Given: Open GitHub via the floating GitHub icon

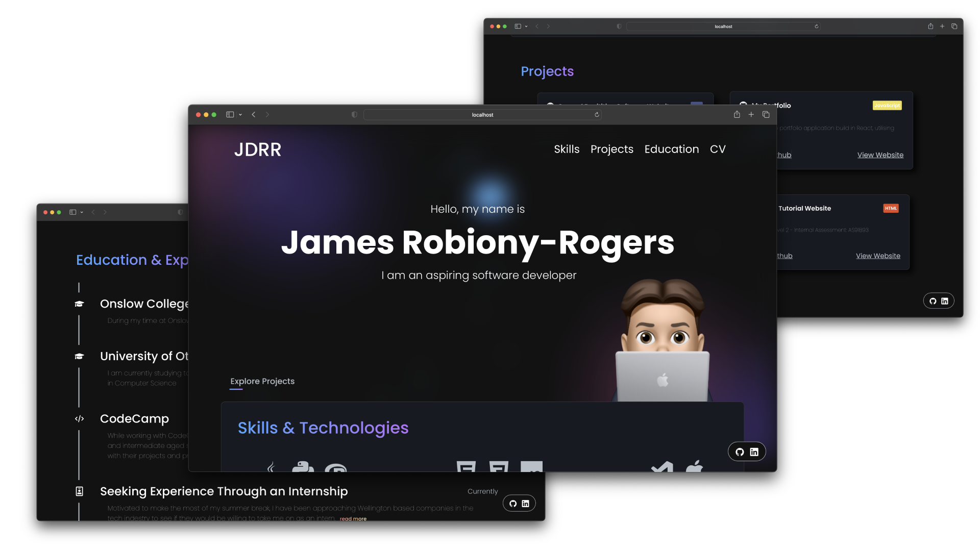Looking at the screenshot, I should coord(740,451).
